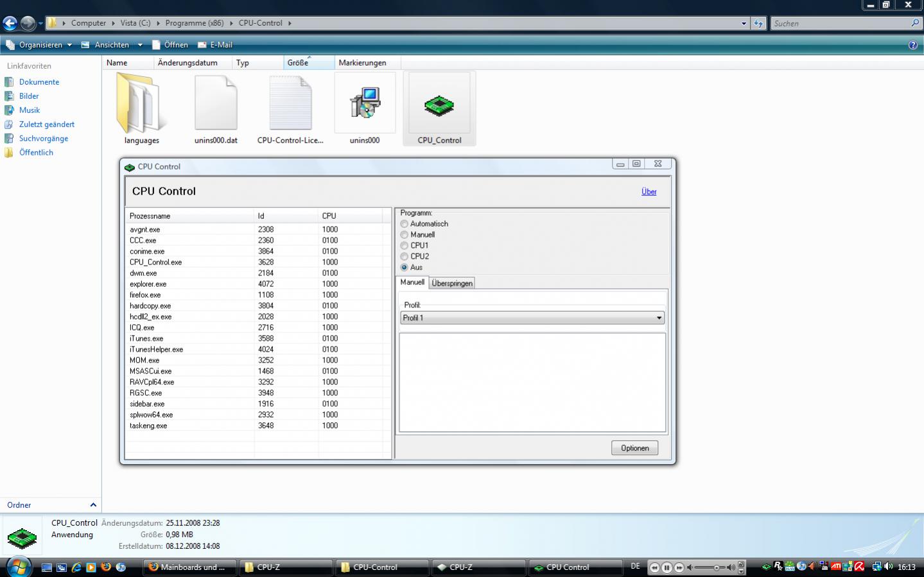Screen dimensions: 924x577
Task: Click the Explorer Suchen search field
Action: pyautogui.click(x=840, y=23)
